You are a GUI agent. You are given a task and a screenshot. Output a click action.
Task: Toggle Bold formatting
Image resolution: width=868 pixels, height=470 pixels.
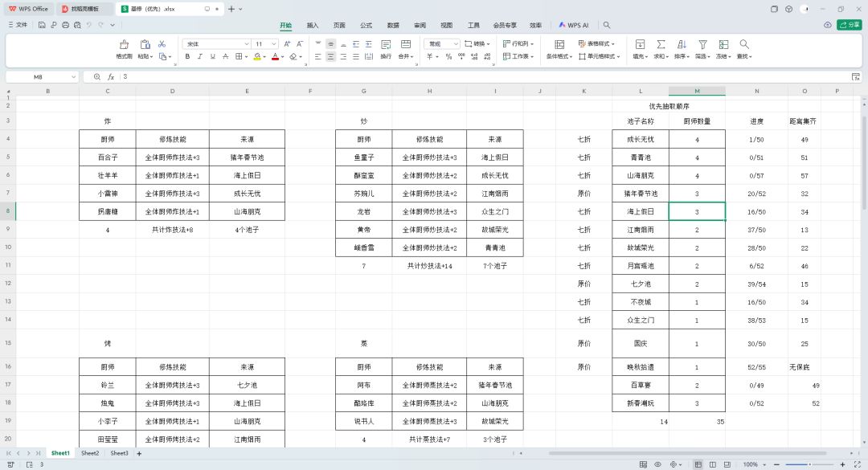click(x=187, y=56)
